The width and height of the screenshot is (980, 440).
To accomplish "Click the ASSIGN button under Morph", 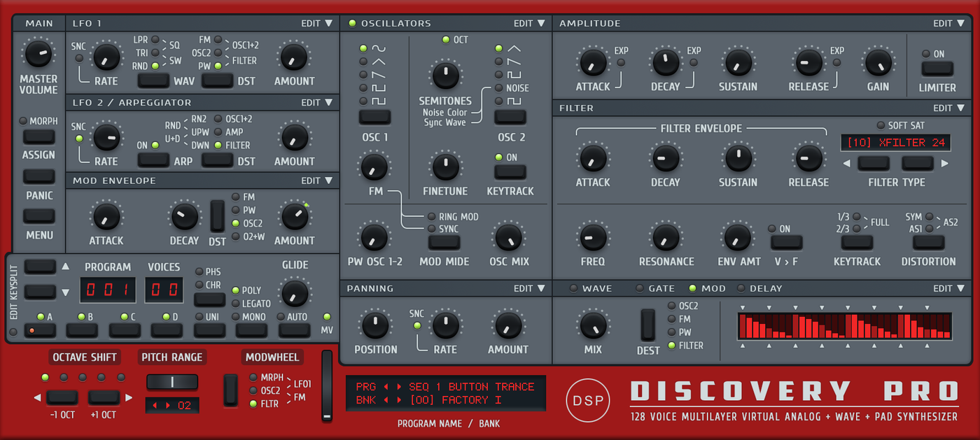I will pyautogui.click(x=39, y=136).
